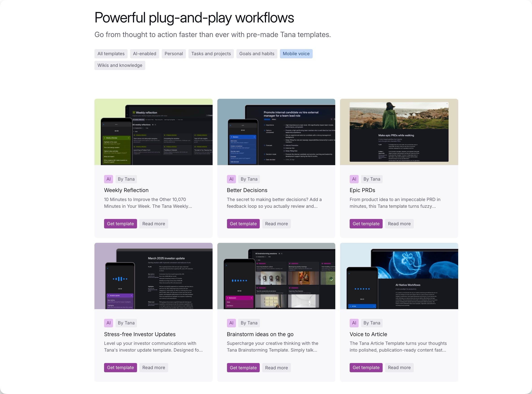Viewport: 532px width, 394px height.
Task: Choose the Personal filter tag
Action: pos(174,54)
